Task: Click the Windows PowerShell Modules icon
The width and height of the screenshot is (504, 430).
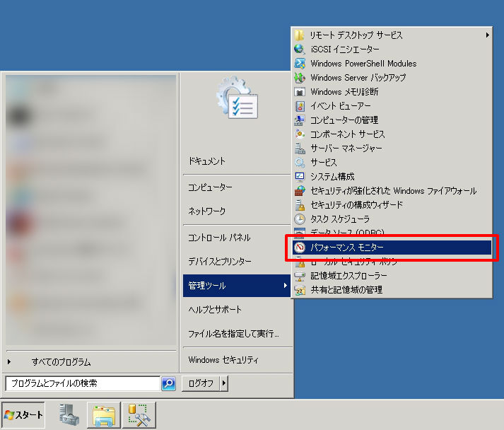Action: tap(300, 64)
